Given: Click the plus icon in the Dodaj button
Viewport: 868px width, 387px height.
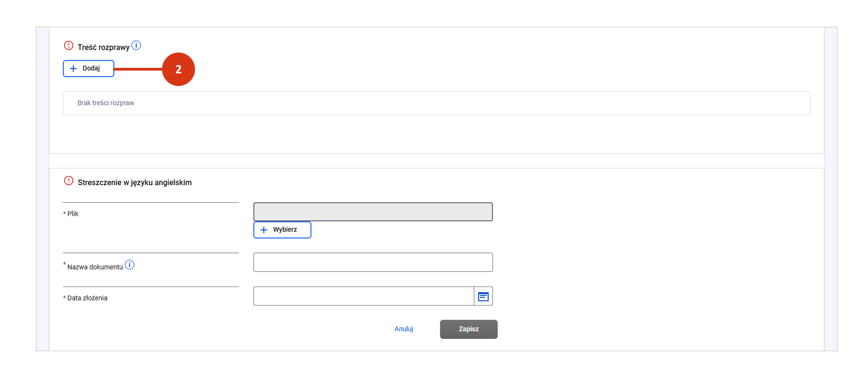Looking at the screenshot, I should [73, 69].
